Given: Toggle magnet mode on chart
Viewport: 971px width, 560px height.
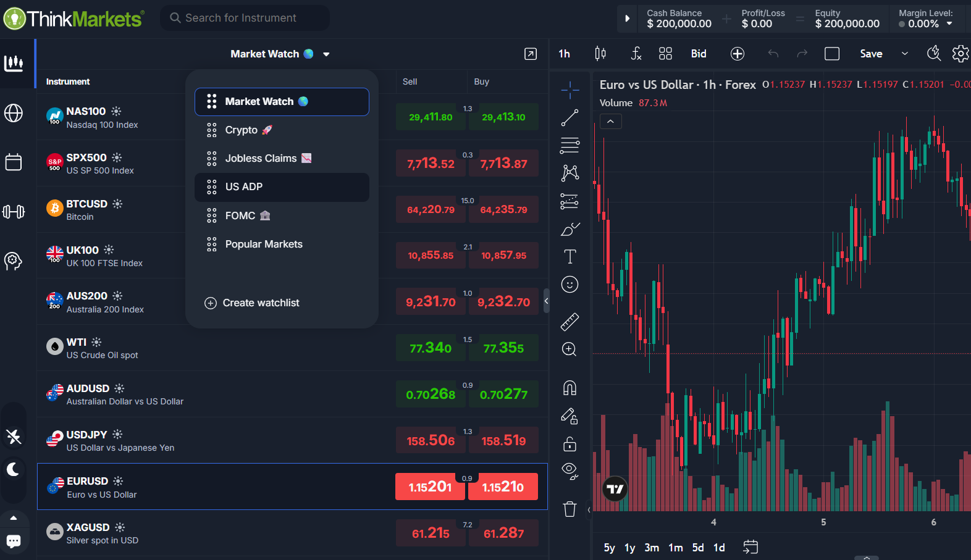Looking at the screenshot, I should [x=570, y=388].
